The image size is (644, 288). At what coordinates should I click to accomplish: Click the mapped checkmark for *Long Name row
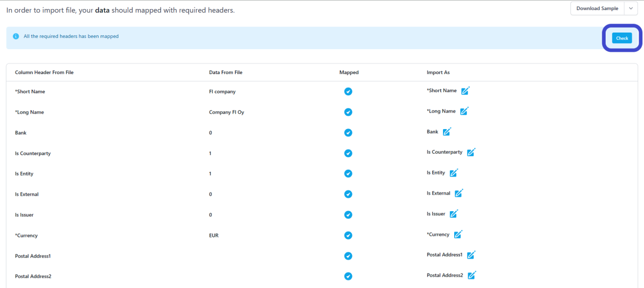[x=348, y=112]
